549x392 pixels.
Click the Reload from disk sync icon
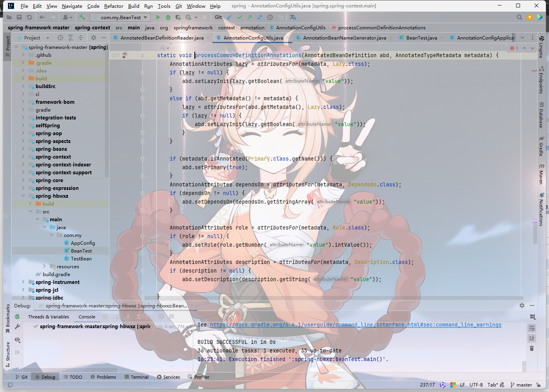point(29,17)
